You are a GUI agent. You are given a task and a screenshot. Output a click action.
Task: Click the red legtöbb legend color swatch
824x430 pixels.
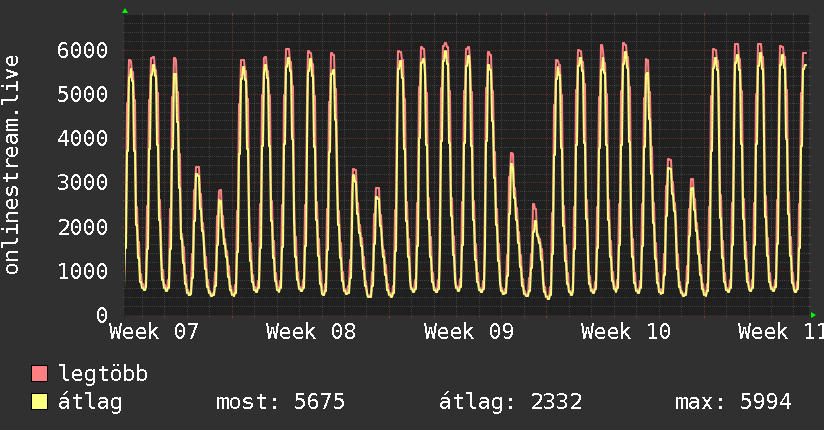pos(40,374)
